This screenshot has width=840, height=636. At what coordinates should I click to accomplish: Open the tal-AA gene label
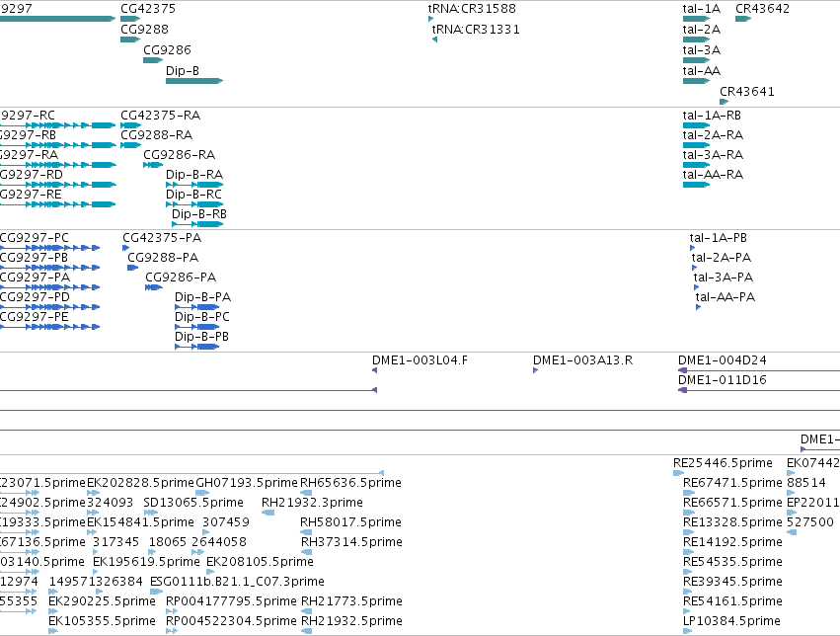[701, 71]
